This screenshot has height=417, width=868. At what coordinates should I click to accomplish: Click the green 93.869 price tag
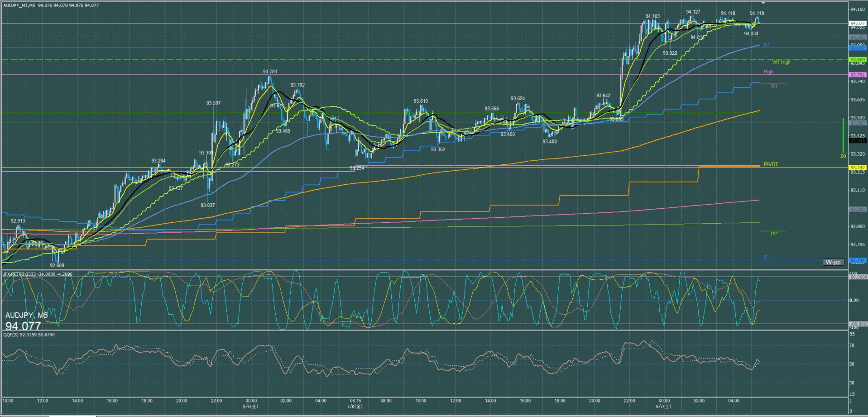[x=858, y=60]
